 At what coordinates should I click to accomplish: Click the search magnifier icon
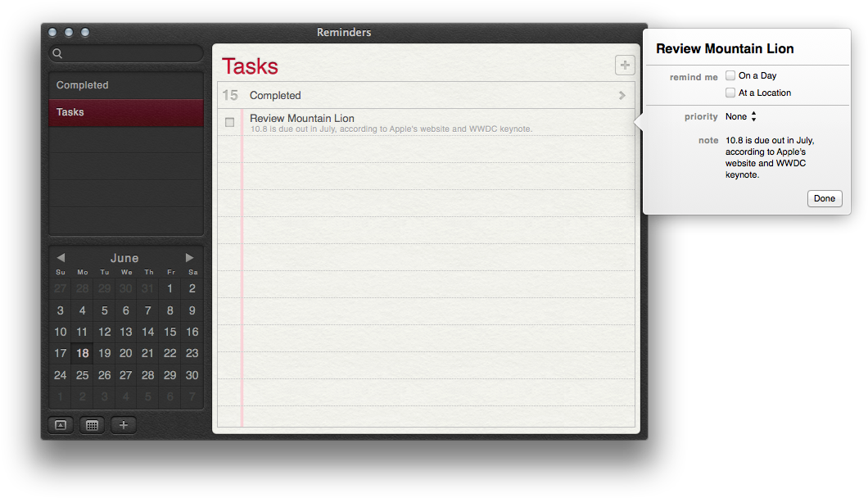57,54
